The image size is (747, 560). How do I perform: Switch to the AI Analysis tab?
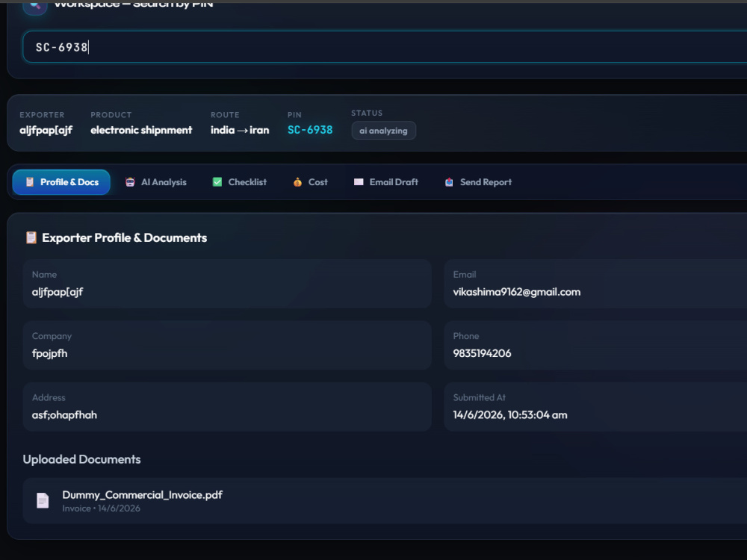156,182
